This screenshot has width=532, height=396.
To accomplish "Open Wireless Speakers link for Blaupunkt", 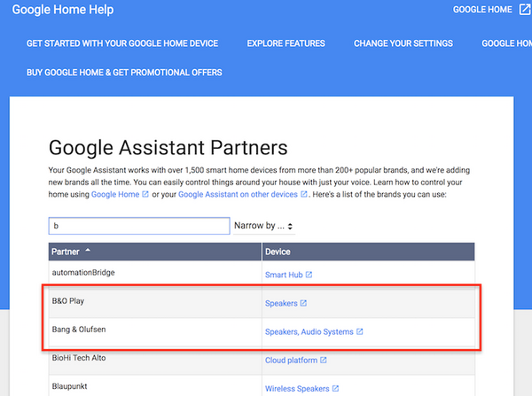I will tap(296, 389).
